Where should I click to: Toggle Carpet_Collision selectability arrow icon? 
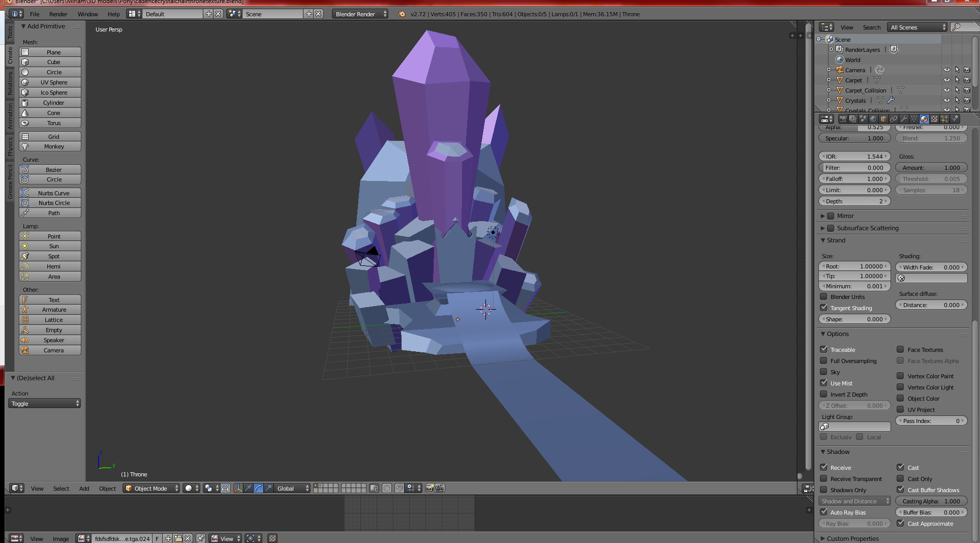pos(957,90)
